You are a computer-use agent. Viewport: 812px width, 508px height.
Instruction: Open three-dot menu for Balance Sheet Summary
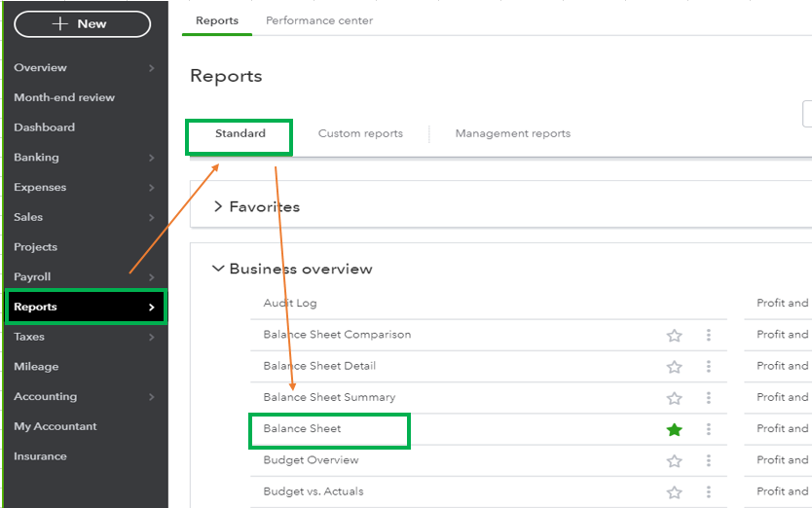click(x=709, y=398)
